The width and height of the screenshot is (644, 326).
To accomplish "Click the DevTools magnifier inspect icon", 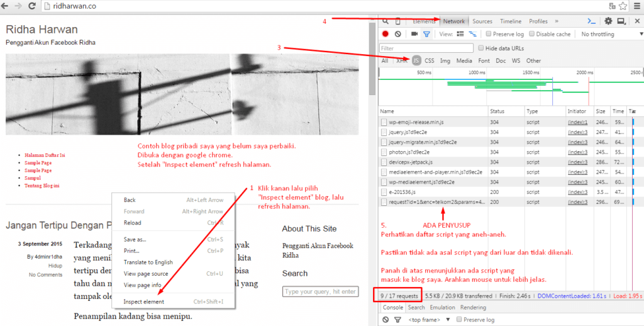I will pyautogui.click(x=386, y=21).
